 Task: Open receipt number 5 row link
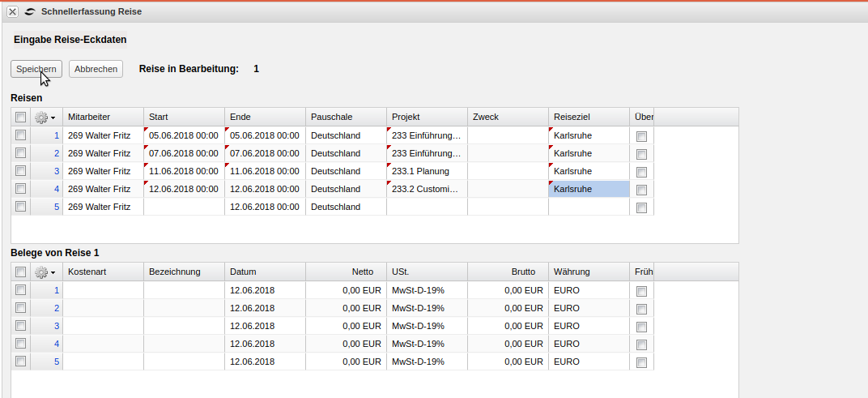point(57,362)
